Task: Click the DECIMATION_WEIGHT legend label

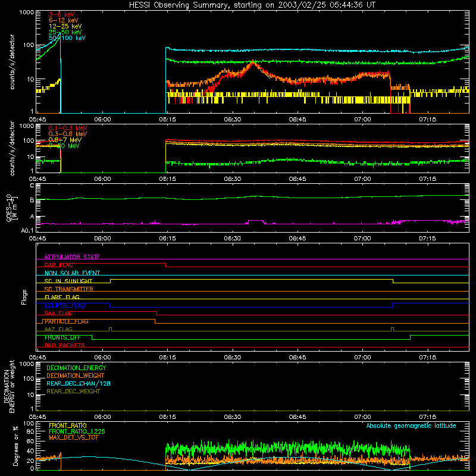Action: tap(76, 375)
